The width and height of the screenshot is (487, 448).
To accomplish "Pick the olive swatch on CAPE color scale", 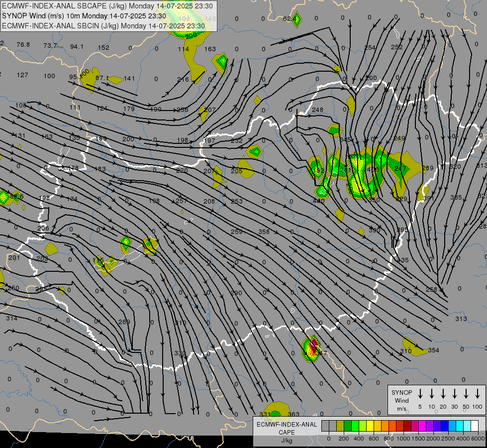I will (x=340, y=426).
